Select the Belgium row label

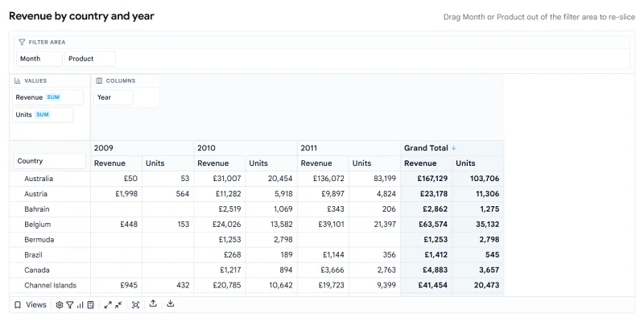[x=37, y=225]
